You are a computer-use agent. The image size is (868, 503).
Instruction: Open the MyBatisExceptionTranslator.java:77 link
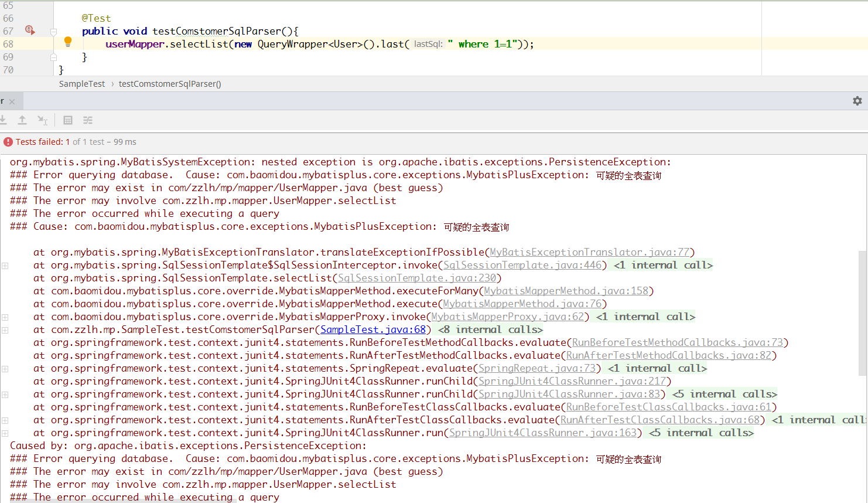(590, 252)
